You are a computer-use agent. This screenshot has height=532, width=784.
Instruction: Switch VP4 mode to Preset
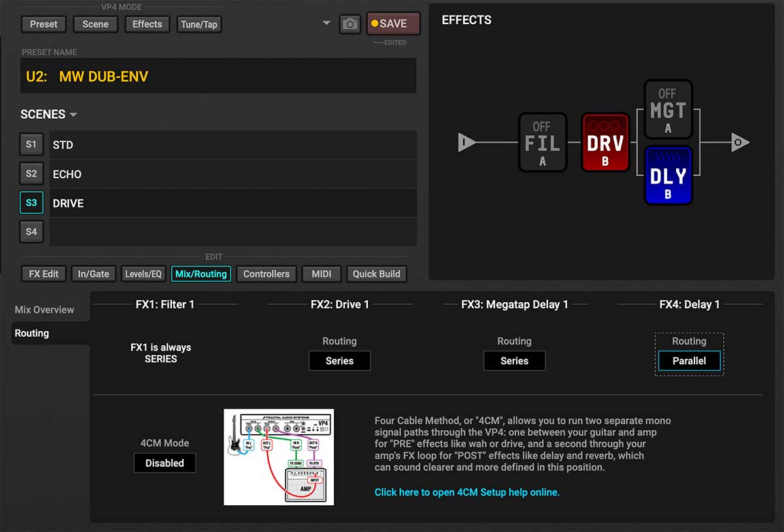44,24
